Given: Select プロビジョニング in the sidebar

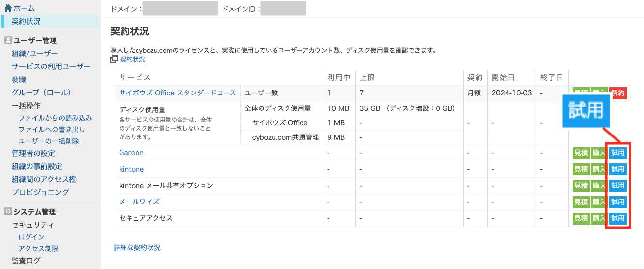Looking at the screenshot, I should tap(41, 192).
